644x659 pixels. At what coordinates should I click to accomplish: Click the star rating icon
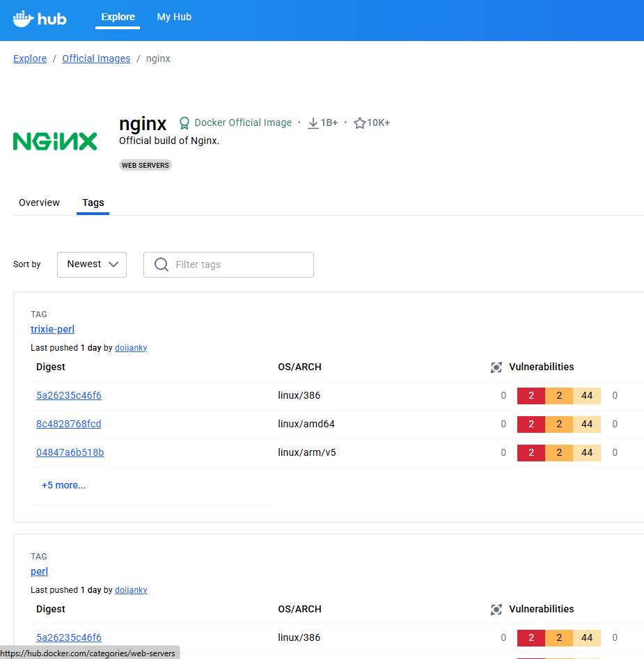click(x=359, y=122)
